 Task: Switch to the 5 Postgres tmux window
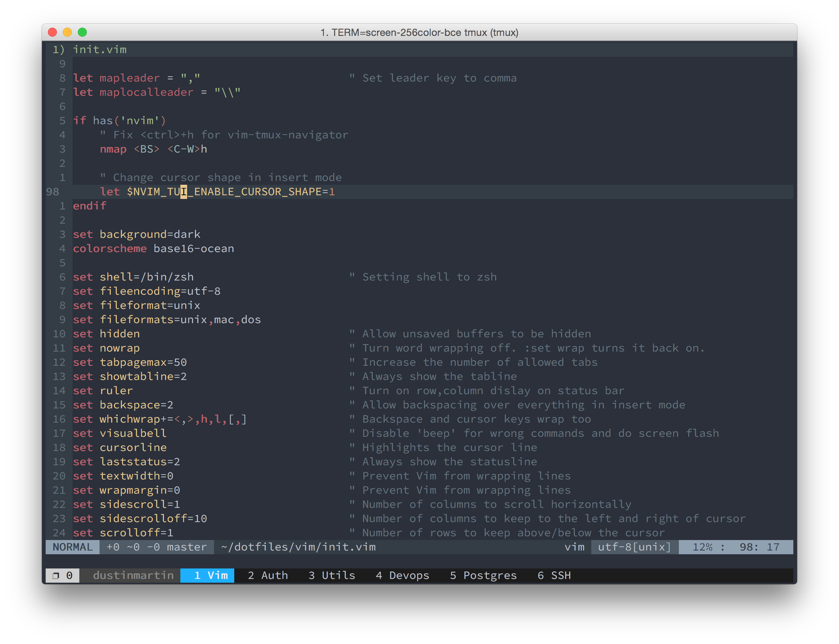pos(483,576)
